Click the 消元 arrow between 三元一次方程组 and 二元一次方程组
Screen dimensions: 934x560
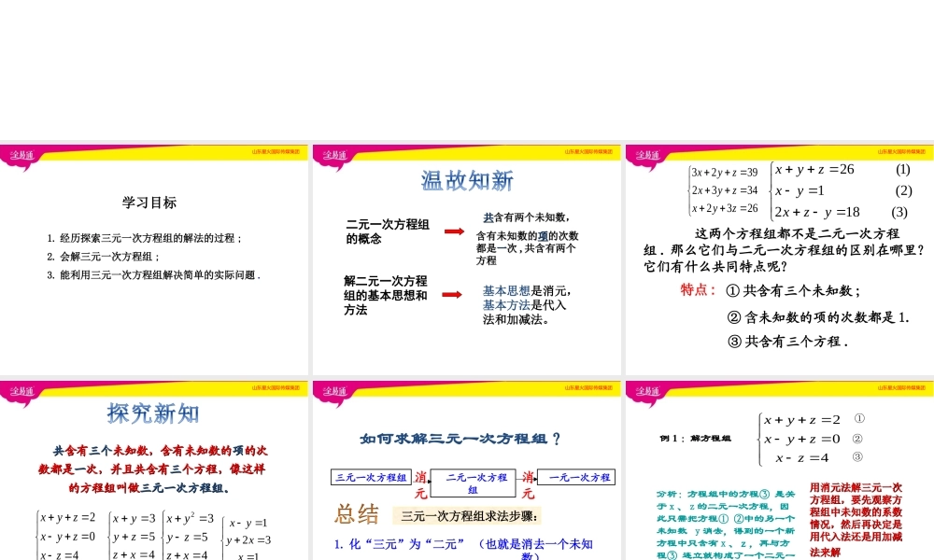pos(420,483)
